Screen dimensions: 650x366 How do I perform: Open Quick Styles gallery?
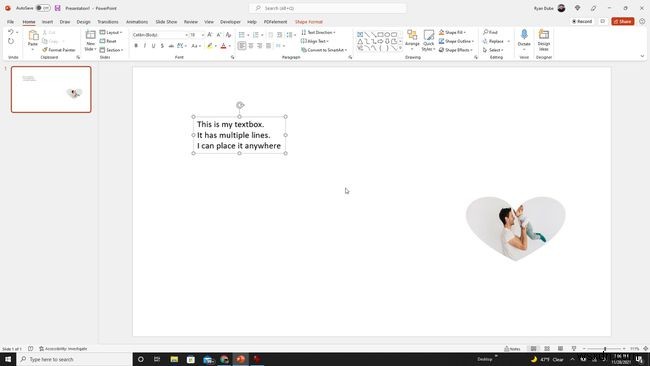tap(428, 40)
